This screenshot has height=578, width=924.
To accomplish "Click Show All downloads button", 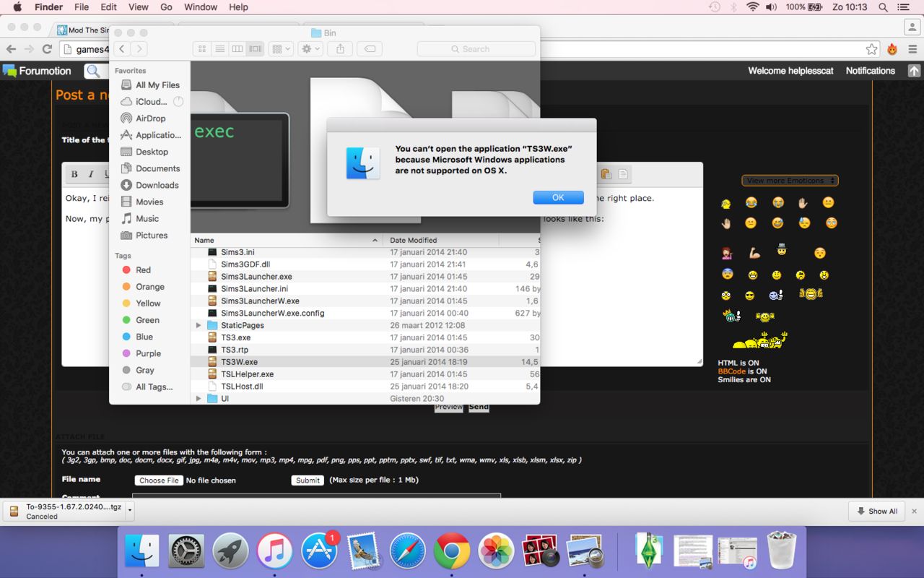I will point(876,511).
